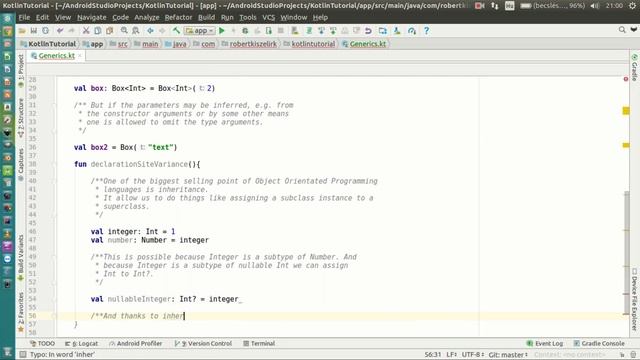Screen dimensions: 640x360
Task: Click the SDK Manager toolbar icon
Action: pyautogui.click(x=397, y=31)
